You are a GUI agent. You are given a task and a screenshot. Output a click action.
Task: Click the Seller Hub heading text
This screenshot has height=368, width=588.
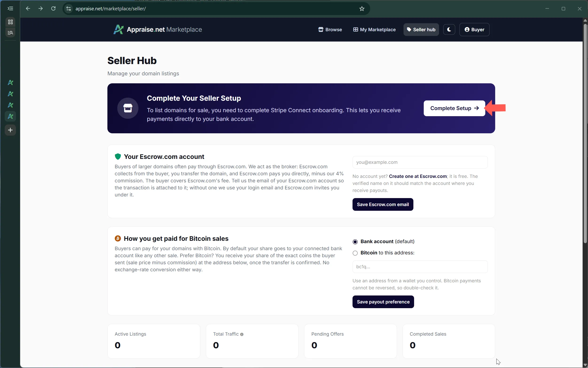(x=132, y=61)
